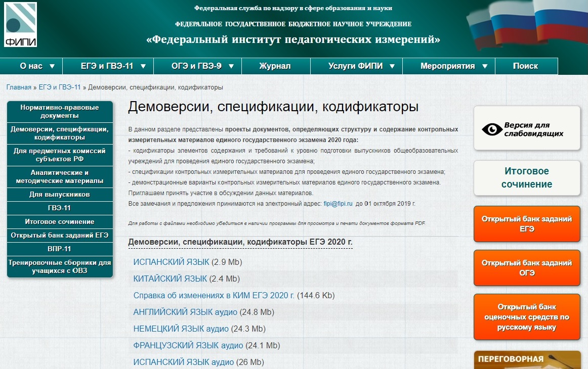
Task: Expand the 'ОГЭ и ГВЭ-9' menu arrow
Action: (x=231, y=66)
